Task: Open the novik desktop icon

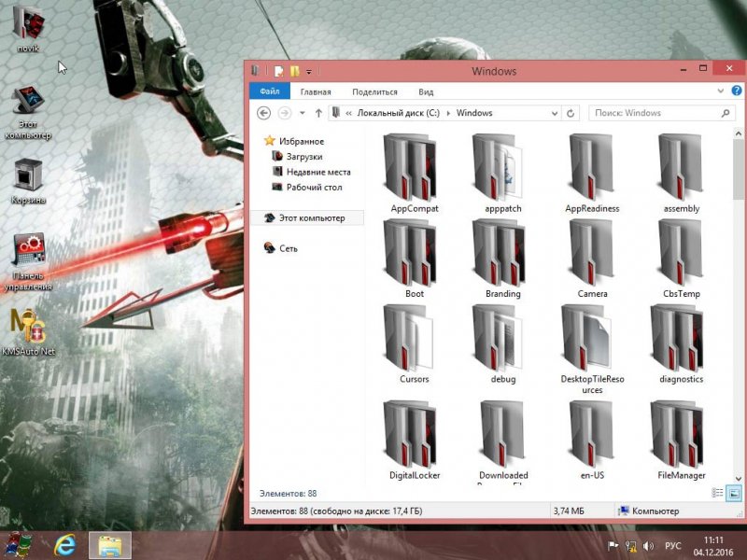Action: pos(28,29)
